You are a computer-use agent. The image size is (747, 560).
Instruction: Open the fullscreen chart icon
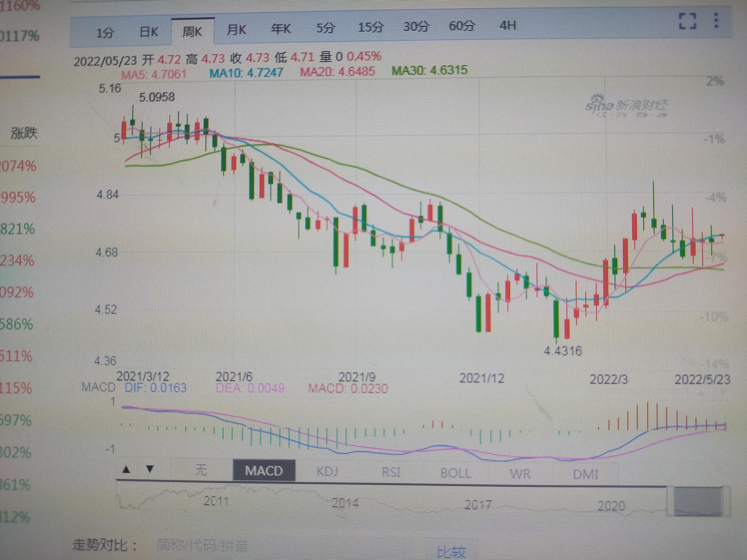[688, 21]
